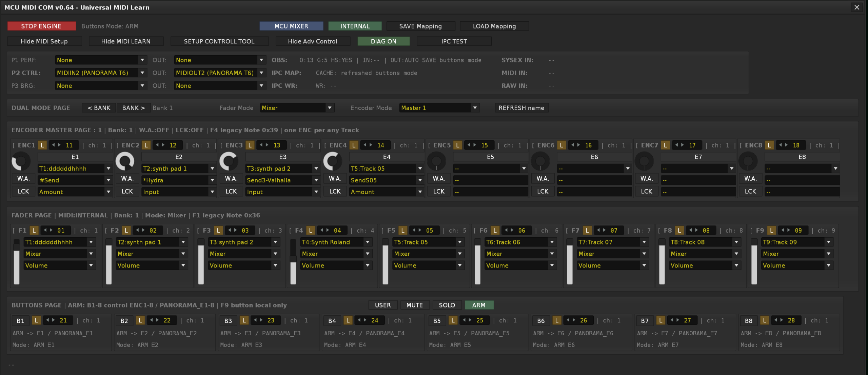The height and width of the screenshot is (375, 868).
Task: Toggle the DIAG ON button
Action: pos(383,41)
